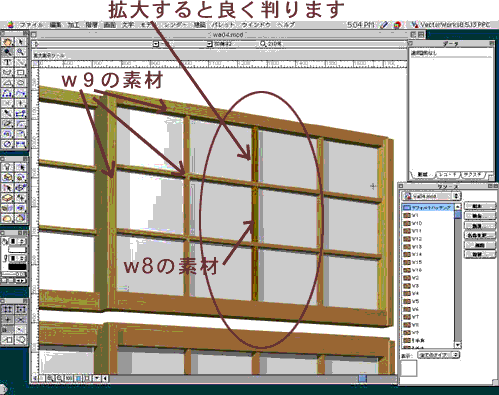Select the arrow selection tool
Viewport: 499px width, 395px height.
tap(20, 42)
